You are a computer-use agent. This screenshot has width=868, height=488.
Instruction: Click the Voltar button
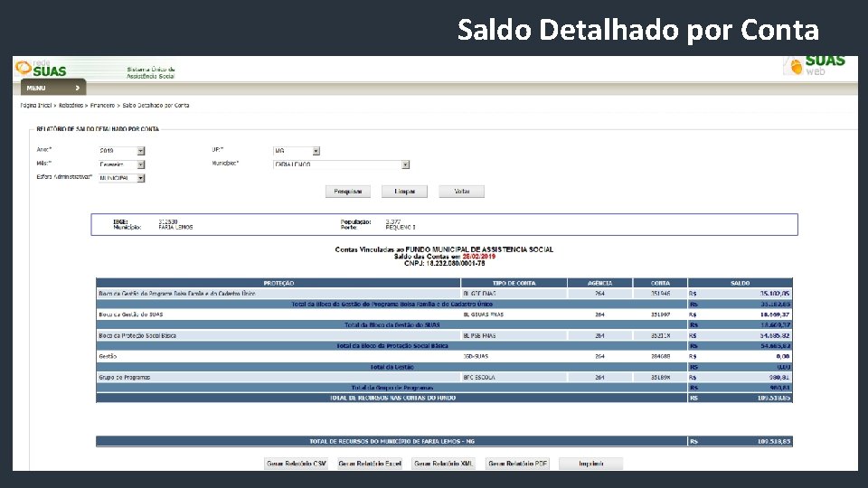(462, 192)
